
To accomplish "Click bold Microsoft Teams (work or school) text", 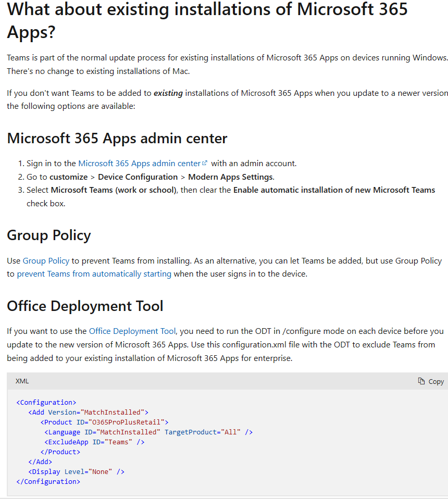I will point(114,190).
